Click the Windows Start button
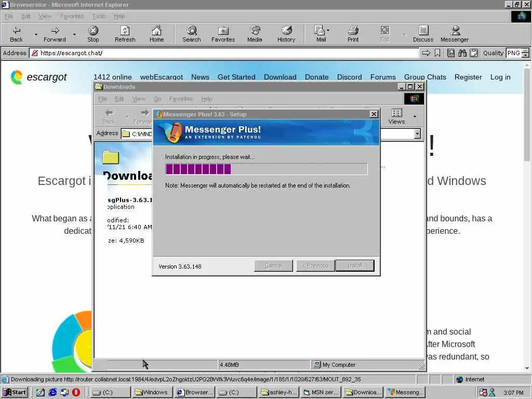This screenshot has width=532, height=399. 15,392
